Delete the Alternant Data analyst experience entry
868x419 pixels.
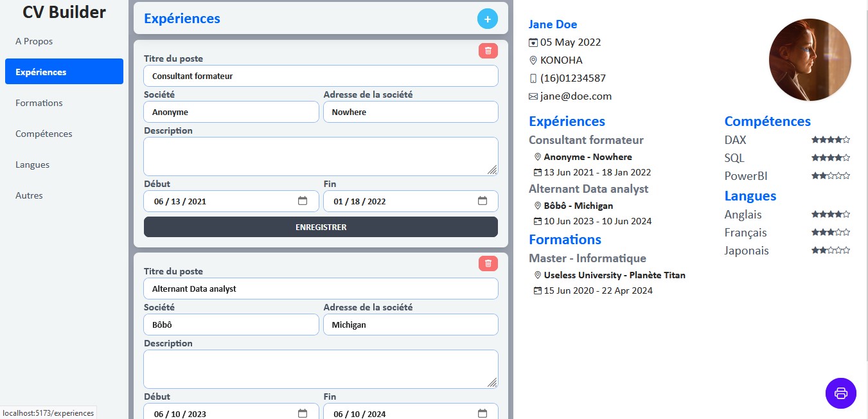point(488,263)
